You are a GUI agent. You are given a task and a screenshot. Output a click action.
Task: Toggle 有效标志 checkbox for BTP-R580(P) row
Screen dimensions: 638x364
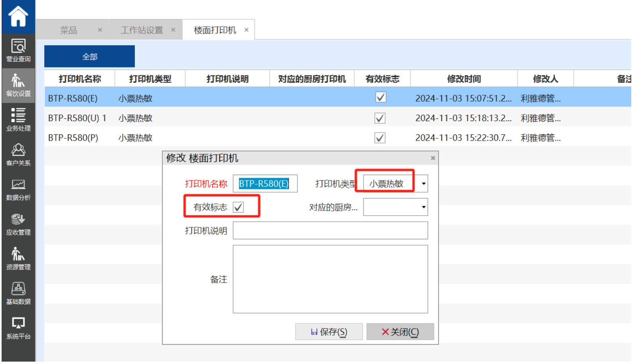tap(380, 138)
